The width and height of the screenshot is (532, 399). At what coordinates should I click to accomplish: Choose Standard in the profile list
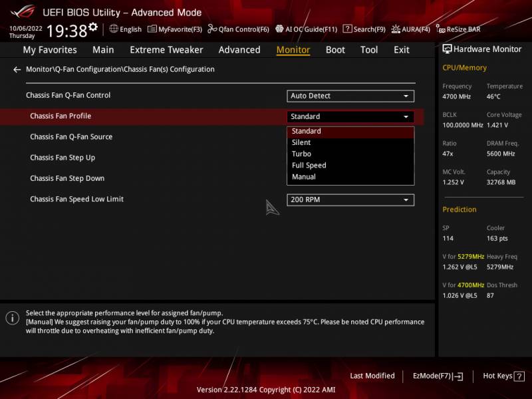tap(350, 132)
